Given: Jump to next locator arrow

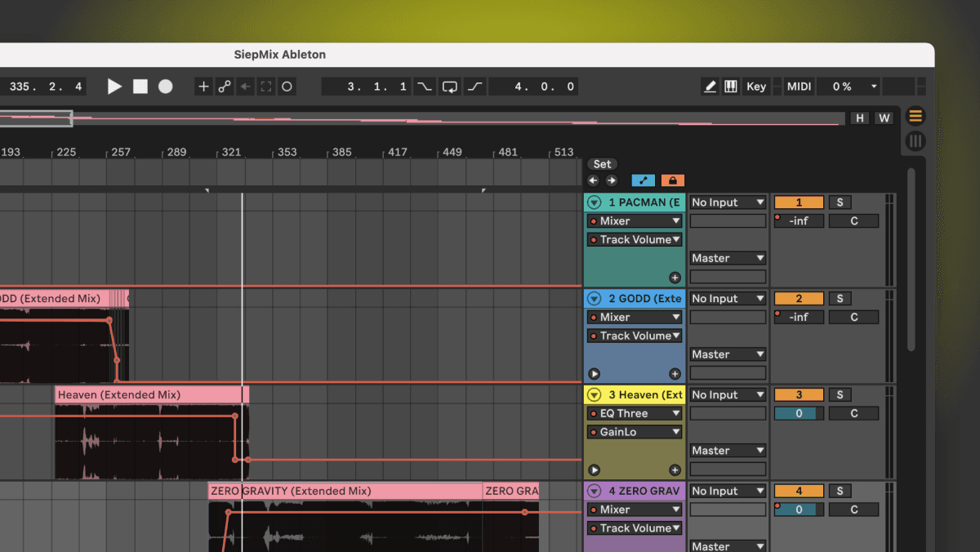Looking at the screenshot, I should point(611,180).
